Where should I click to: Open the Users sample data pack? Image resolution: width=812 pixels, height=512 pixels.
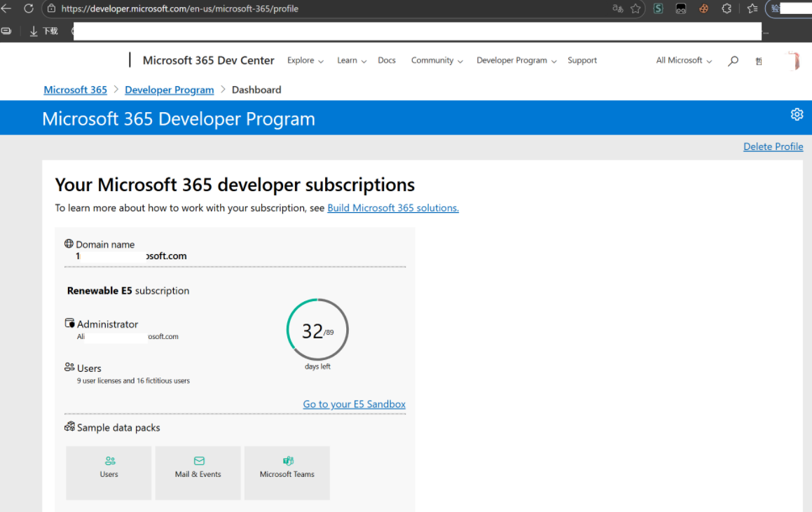click(109, 473)
